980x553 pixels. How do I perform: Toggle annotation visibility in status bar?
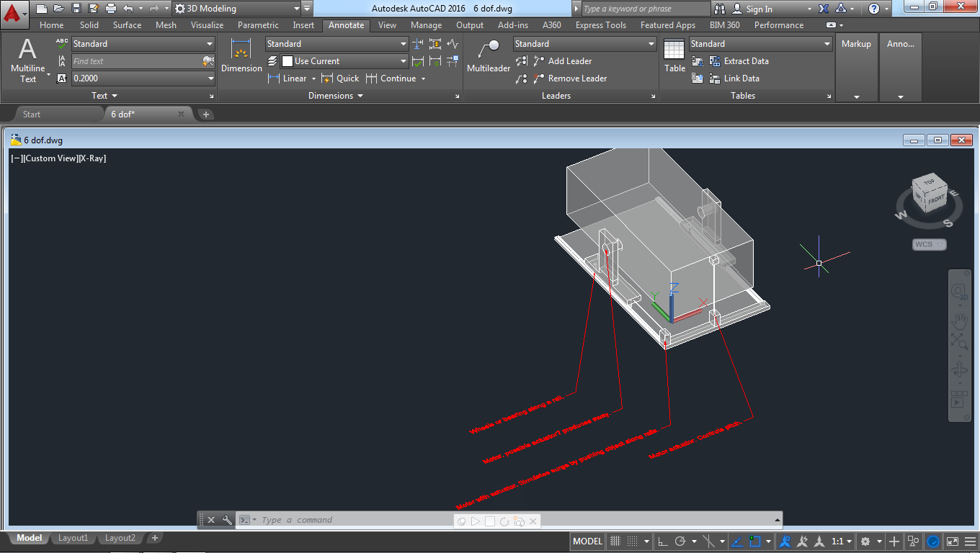point(785,541)
